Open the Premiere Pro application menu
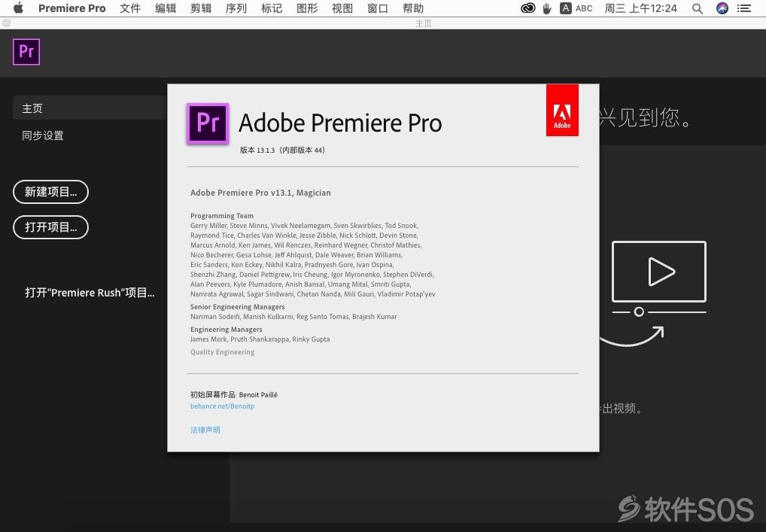This screenshot has height=532, width=766. point(71,8)
